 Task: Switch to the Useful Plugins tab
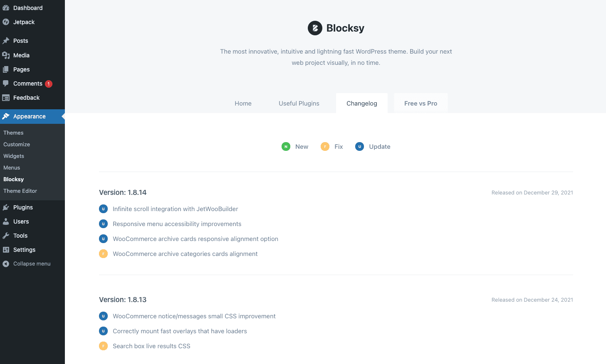299,103
